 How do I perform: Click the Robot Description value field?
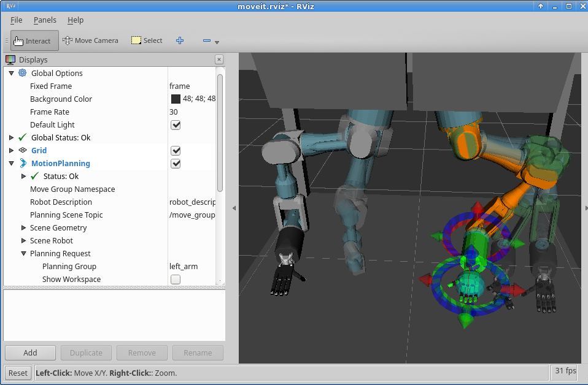coord(192,202)
